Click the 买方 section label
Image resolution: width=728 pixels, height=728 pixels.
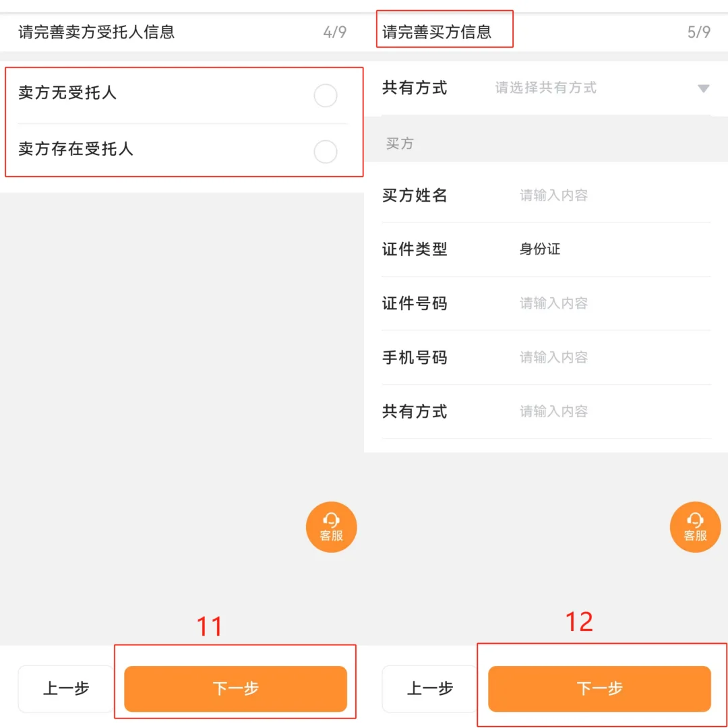(x=400, y=143)
